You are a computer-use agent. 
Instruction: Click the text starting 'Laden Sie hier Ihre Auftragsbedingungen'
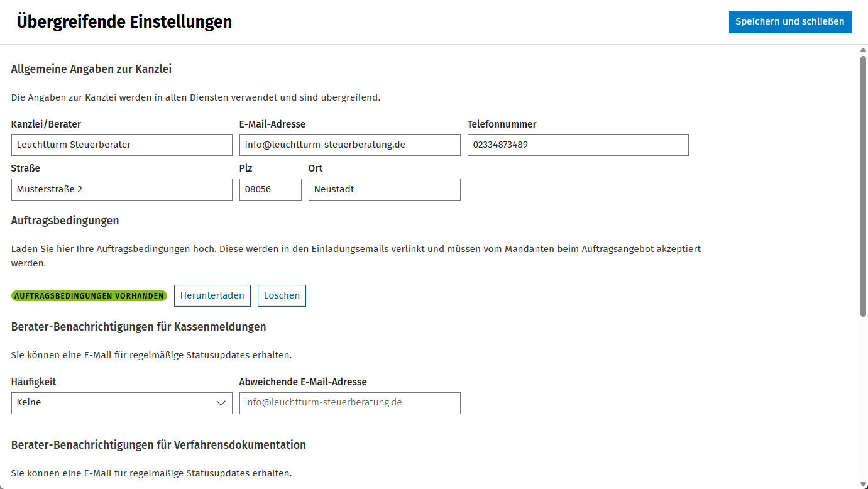(356, 256)
